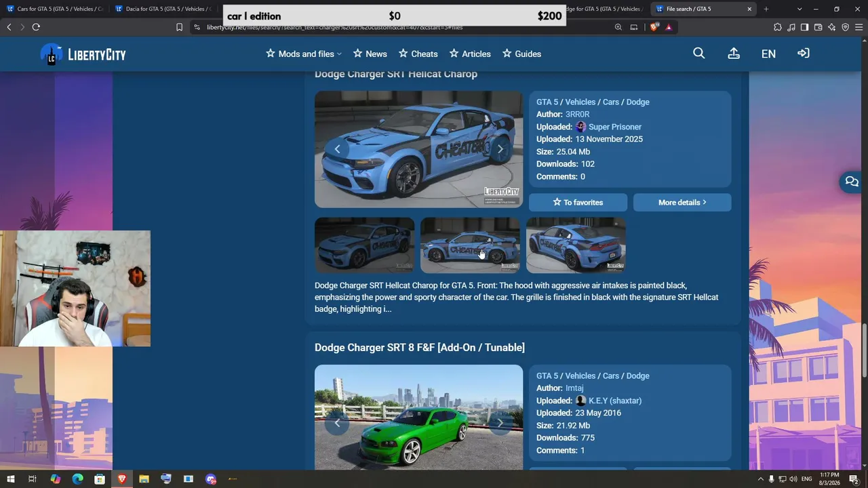Click the zoom magnifier in address bar
This screenshot has height=488, width=868.
pyautogui.click(x=618, y=27)
